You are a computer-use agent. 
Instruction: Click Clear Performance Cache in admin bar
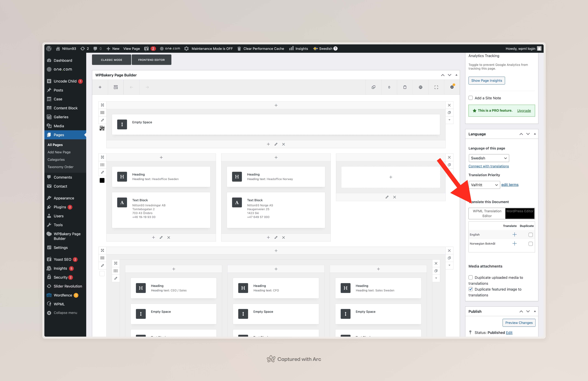click(261, 48)
